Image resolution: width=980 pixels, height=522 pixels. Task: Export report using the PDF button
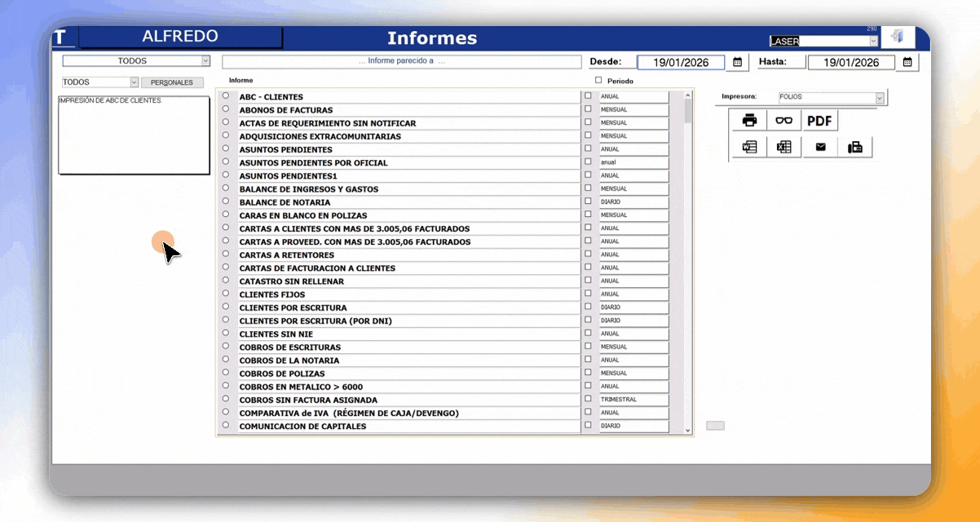coord(819,121)
